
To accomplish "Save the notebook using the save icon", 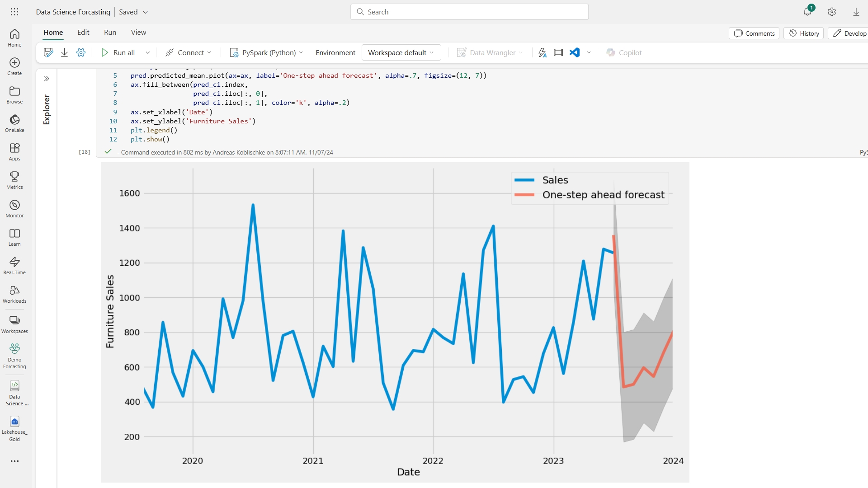I will [x=47, y=52].
